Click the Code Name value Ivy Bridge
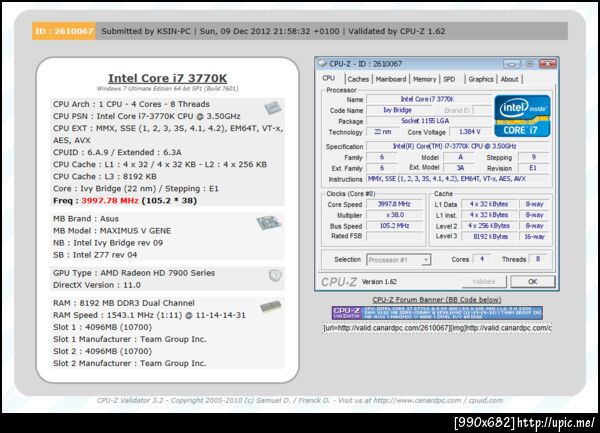 point(398,110)
